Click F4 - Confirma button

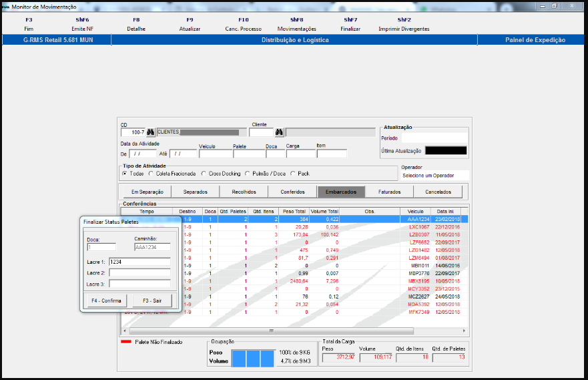click(x=107, y=301)
